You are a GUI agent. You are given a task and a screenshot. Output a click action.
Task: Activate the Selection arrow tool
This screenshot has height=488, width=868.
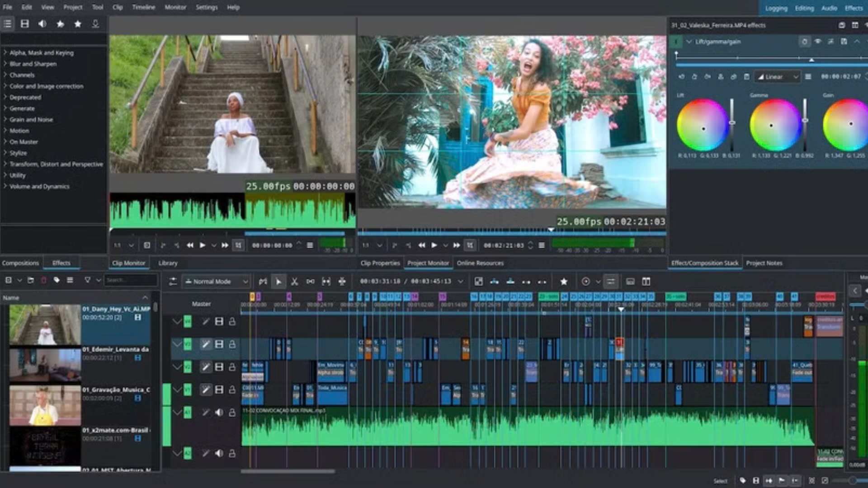coord(278,282)
